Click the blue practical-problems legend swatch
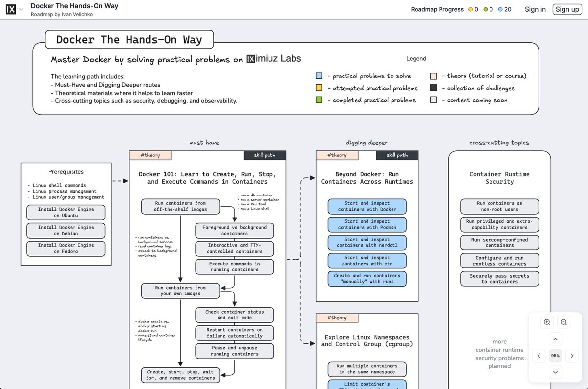Viewport: 588px width, 389px height. pos(319,75)
